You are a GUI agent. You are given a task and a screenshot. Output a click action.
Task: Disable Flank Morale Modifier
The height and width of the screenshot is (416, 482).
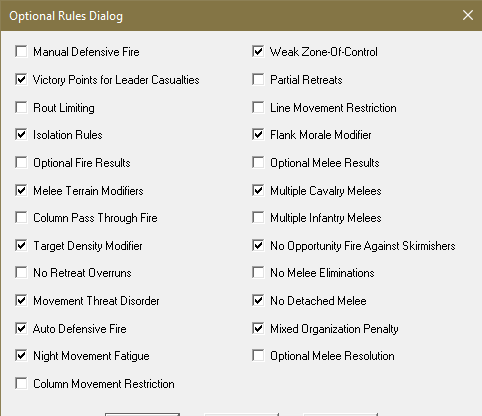(258, 135)
